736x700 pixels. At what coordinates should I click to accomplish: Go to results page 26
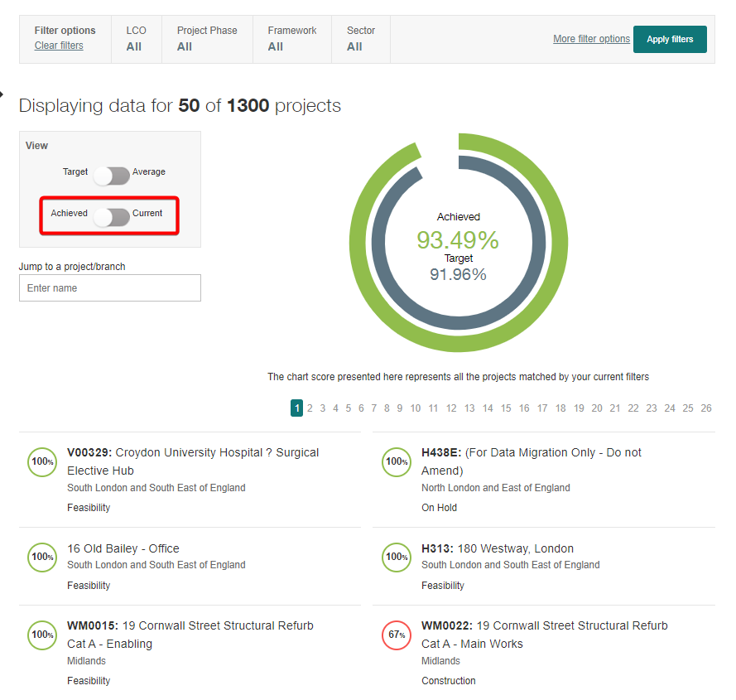point(706,408)
